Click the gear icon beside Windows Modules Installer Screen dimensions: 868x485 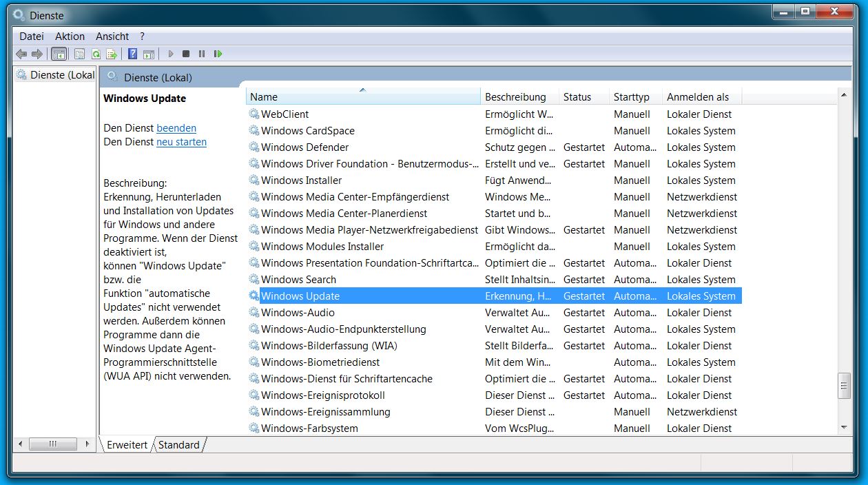[x=254, y=247]
